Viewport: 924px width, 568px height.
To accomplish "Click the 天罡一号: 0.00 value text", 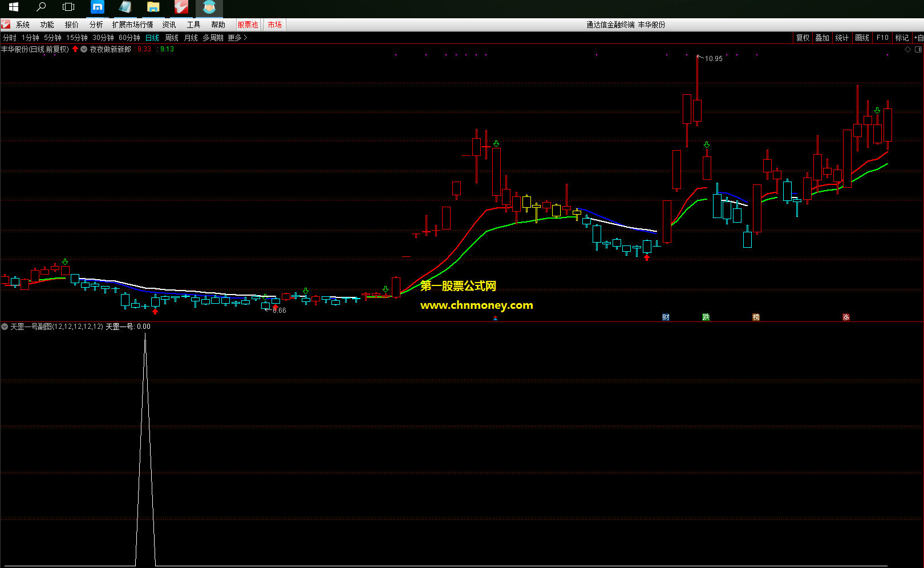I will [x=128, y=327].
